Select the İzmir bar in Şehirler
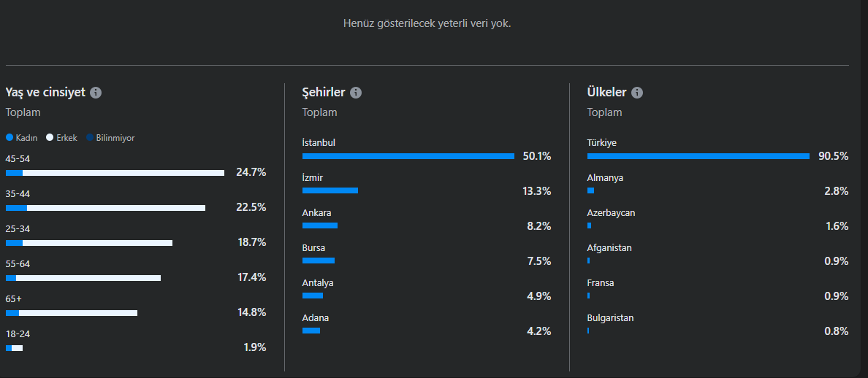Screen dimensions: 868x378 (x=330, y=190)
